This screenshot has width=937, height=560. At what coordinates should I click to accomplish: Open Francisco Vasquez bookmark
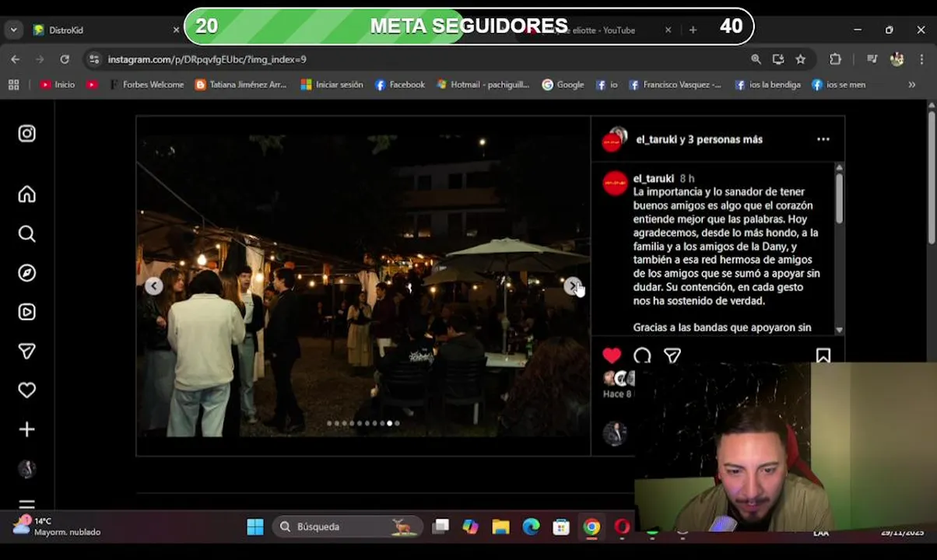pos(675,85)
